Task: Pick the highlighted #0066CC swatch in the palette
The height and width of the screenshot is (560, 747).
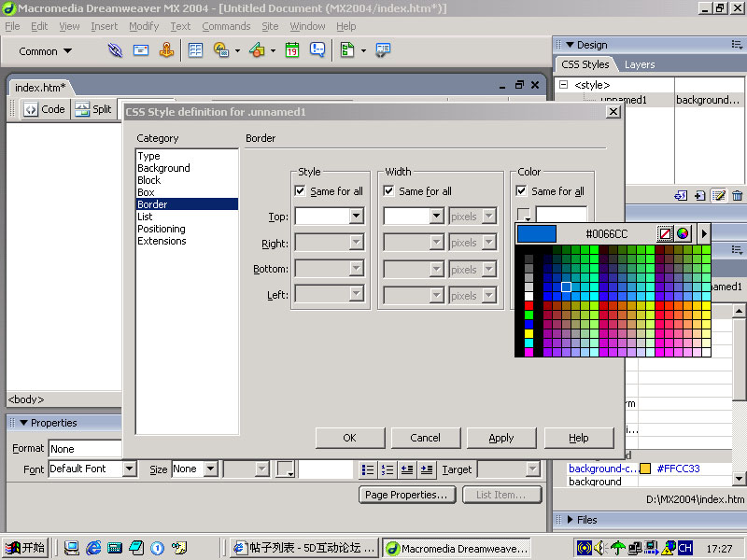Action: tap(566, 287)
